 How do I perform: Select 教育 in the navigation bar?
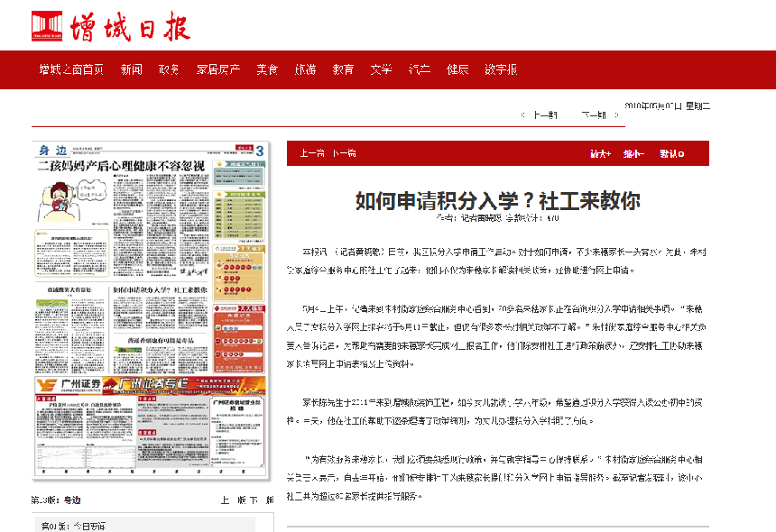[344, 69]
